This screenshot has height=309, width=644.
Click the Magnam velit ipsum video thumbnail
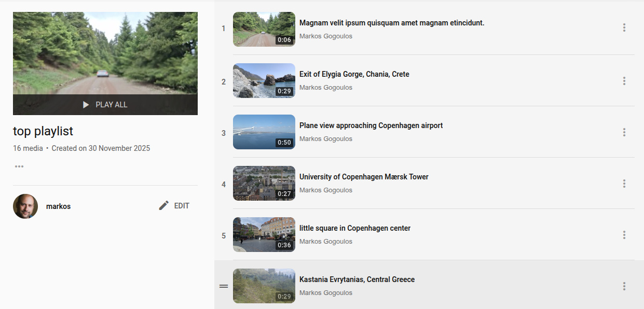[x=264, y=30]
